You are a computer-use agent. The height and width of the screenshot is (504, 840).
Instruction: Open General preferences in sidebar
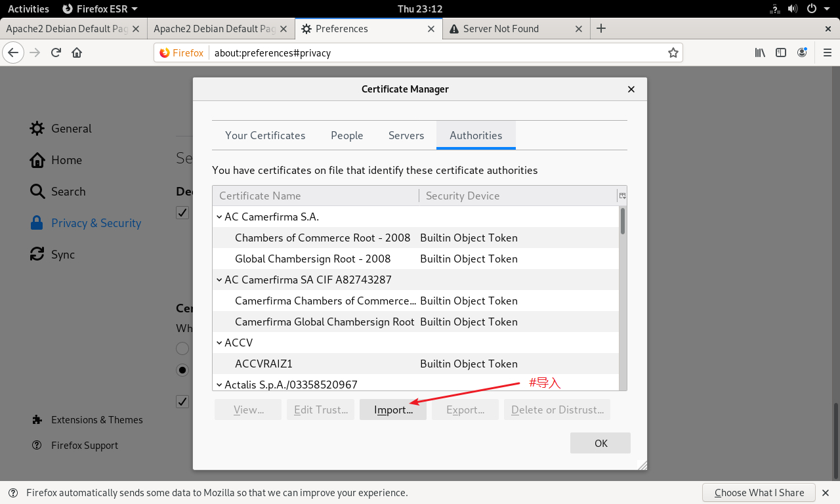(61, 129)
